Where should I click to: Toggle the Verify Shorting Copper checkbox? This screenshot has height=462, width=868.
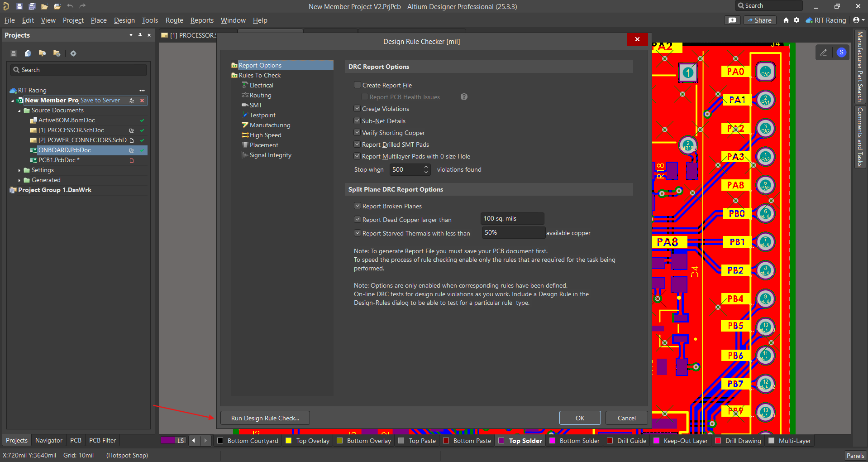pos(357,132)
